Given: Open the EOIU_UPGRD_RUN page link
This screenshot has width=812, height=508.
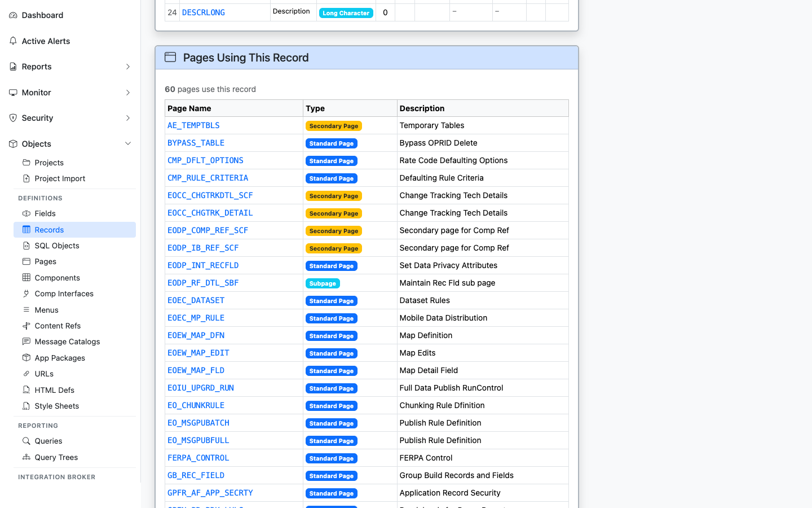Looking at the screenshot, I should [x=200, y=388].
